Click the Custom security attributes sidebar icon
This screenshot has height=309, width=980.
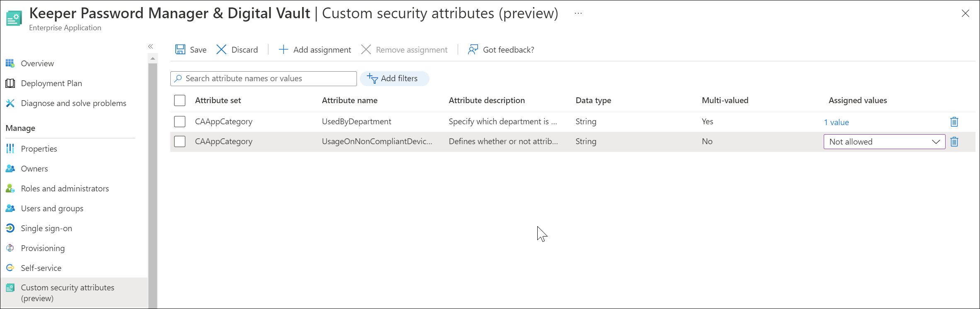tap(10, 287)
